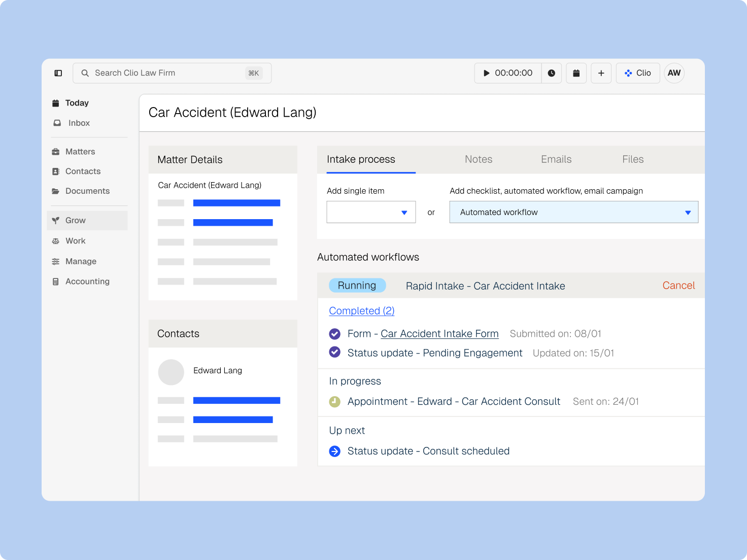The width and height of the screenshot is (747, 560).
Task: Open the Work sidebar section
Action: 69,241
